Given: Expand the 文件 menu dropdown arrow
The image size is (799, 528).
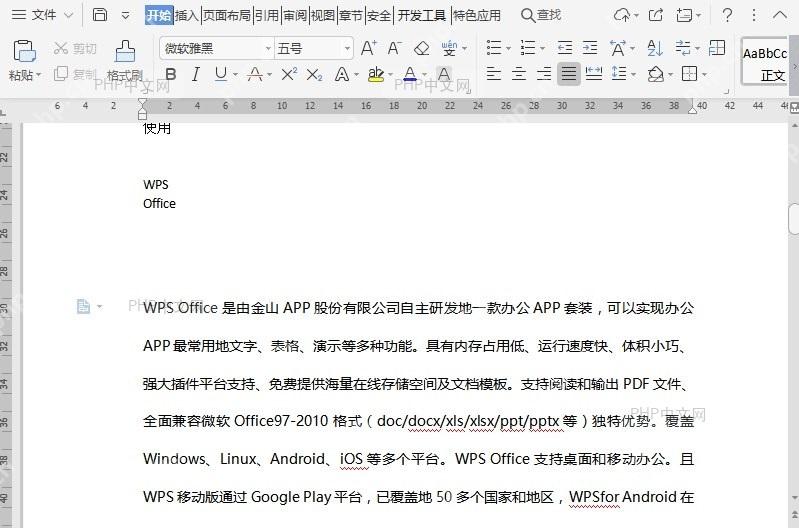Looking at the screenshot, I should point(68,15).
